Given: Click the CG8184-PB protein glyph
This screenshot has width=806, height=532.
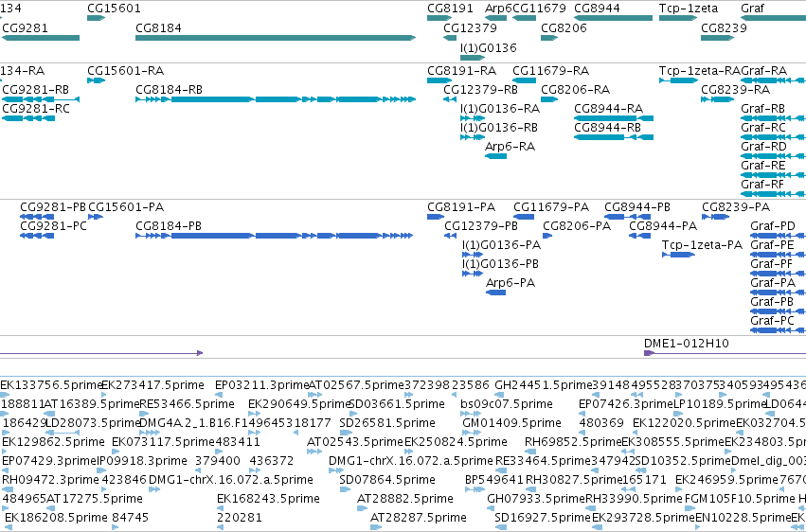Looking at the screenshot, I should [275, 236].
